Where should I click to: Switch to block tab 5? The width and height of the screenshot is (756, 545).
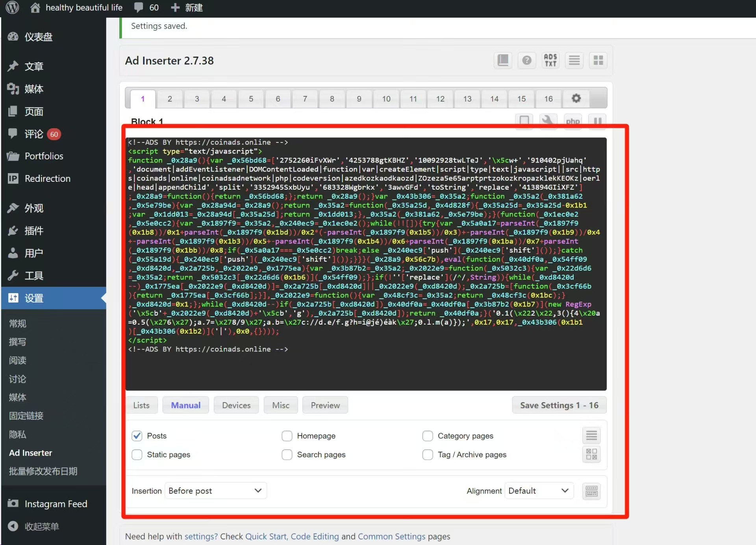coord(251,99)
